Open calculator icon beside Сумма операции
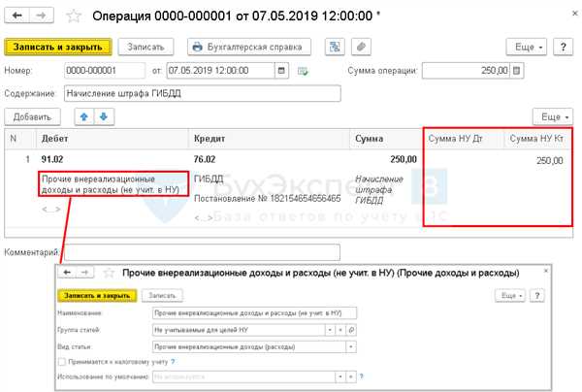Viewport: 582px width, 392px height. (517, 71)
